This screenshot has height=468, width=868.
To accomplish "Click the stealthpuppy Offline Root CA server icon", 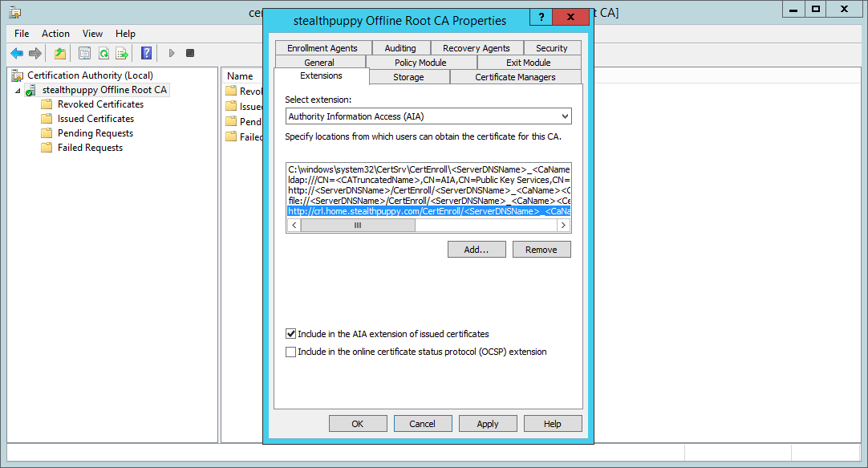I will [31, 90].
